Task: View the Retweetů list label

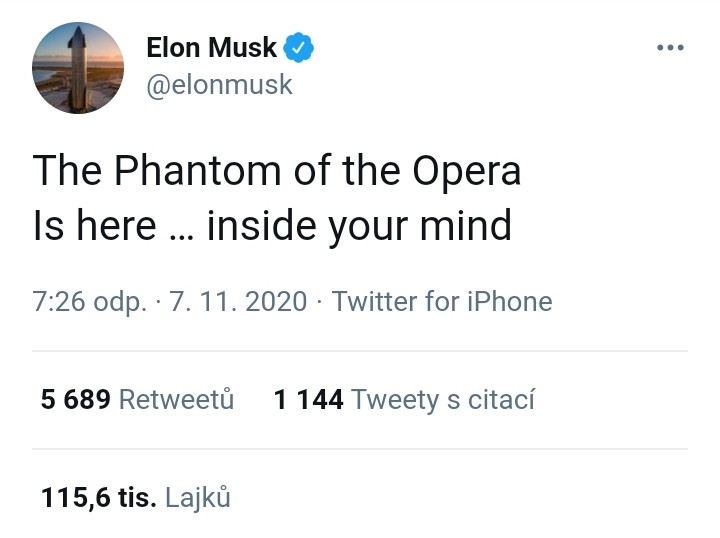Action: [x=177, y=400]
